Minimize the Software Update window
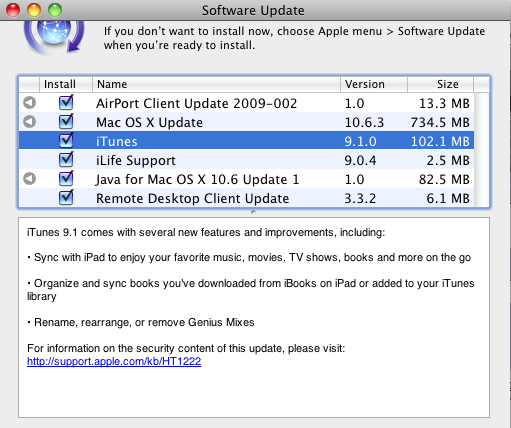This screenshot has width=511, height=428. (x=34, y=10)
